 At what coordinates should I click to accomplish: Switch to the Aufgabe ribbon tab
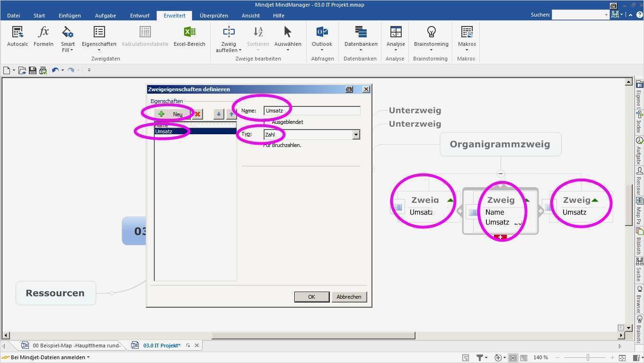point(106,16)
